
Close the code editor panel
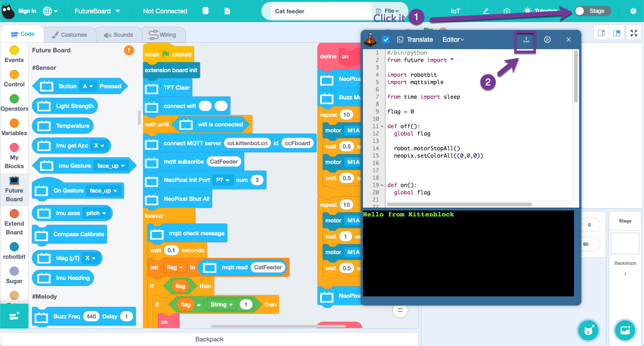pos(569,40)
